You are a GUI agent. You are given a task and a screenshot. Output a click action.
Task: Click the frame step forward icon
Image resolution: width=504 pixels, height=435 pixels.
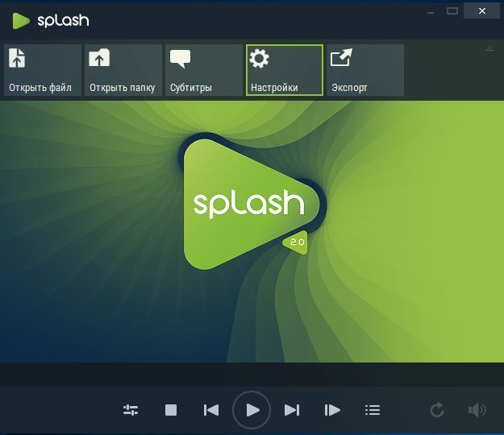332,410
